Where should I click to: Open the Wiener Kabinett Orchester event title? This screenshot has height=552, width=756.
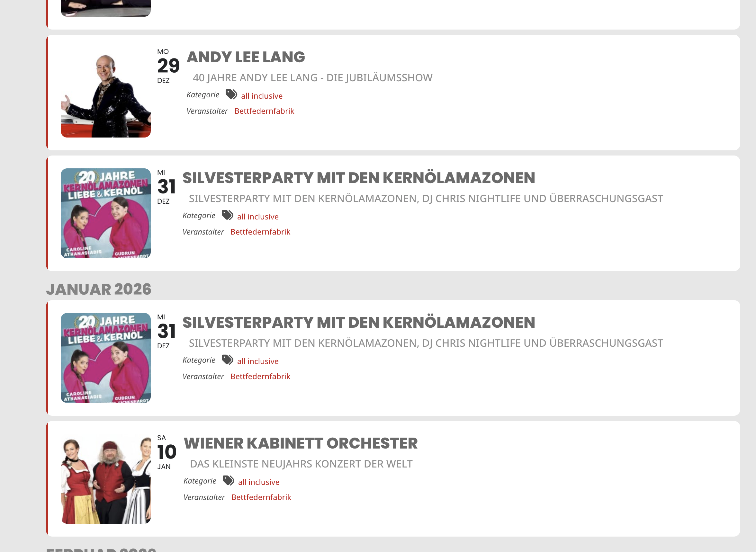coord(301,443)
